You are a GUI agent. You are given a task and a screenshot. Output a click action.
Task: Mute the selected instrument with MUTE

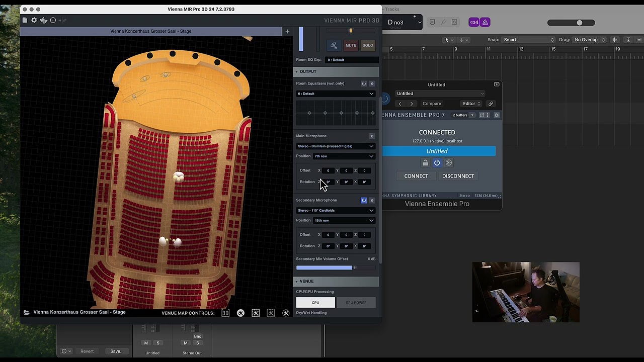[x=351, y=45]
